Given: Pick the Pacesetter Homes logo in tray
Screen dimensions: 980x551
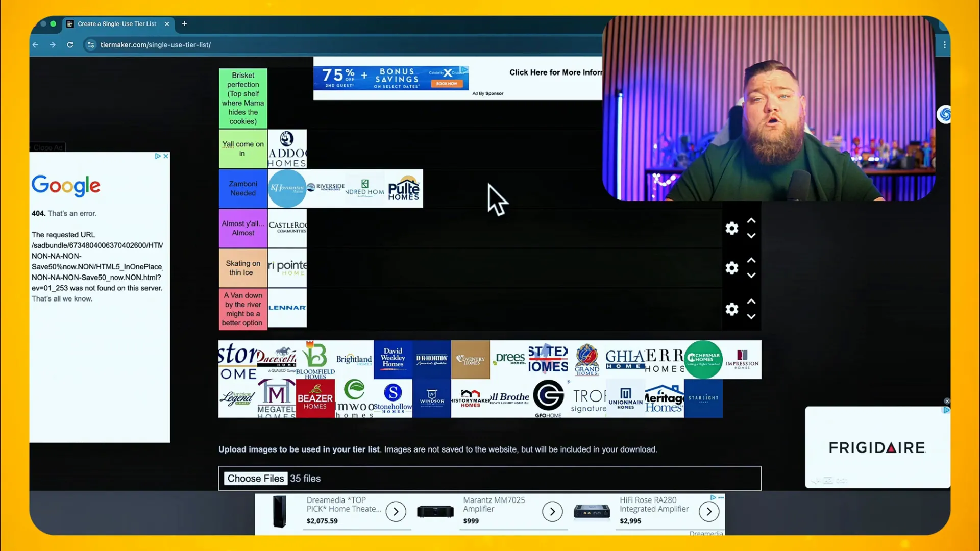Looking at the screenshot, I should click(277, 359).
